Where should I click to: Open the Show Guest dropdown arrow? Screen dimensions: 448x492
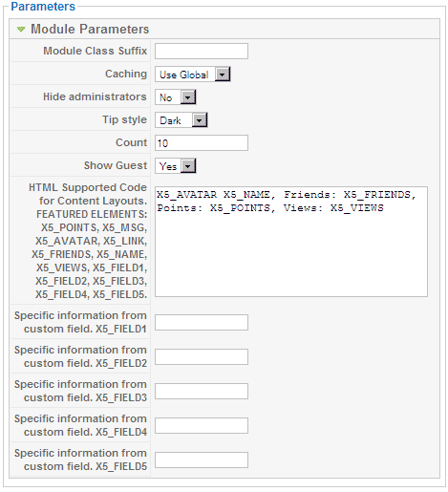coord(188,166)
